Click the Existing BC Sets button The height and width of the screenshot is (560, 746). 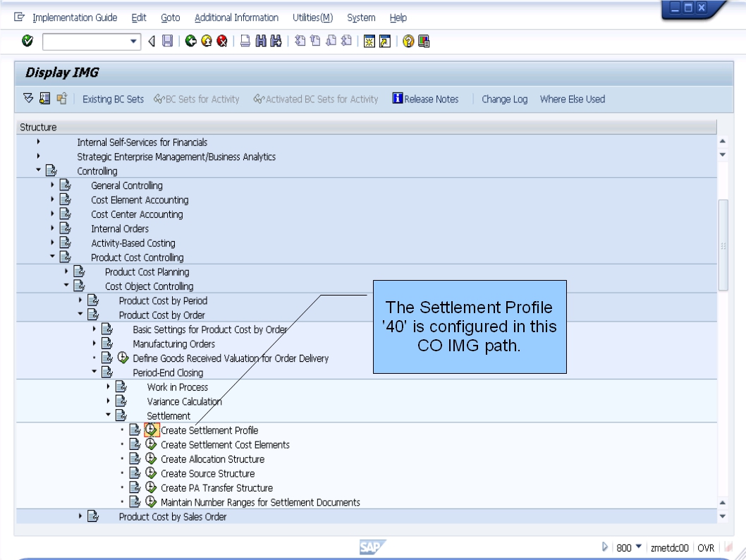tap(114, 99)
